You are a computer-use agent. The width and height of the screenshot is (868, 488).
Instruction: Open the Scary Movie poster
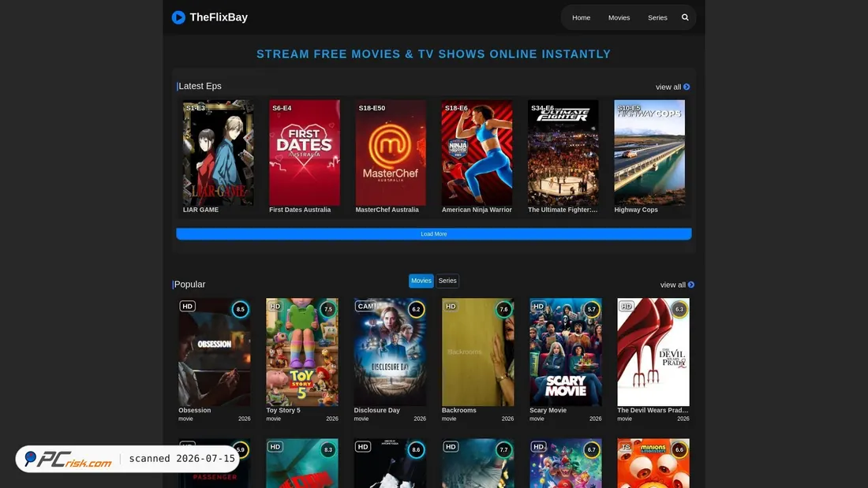pyautogui.click(x=566, y=352)
